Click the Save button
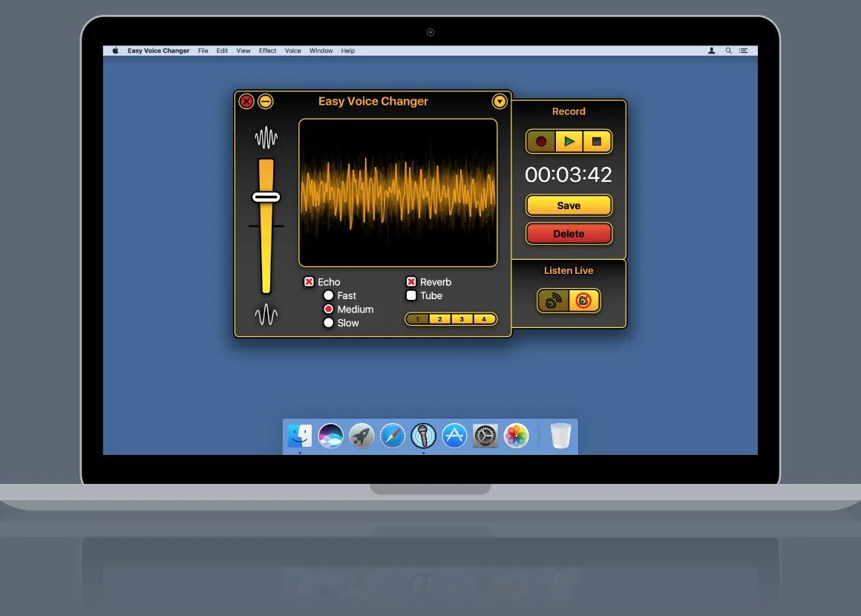This screenshot has width=861, height=616. click(569, 206)
